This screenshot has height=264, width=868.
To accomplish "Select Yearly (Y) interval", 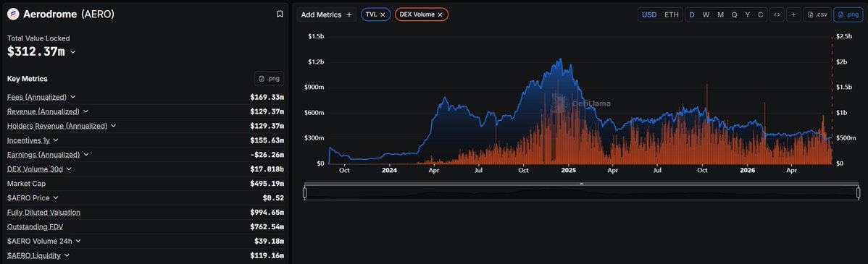I will [748, 15].
